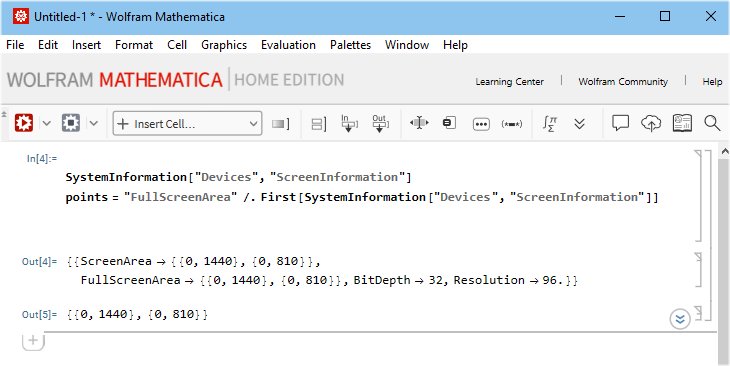Open the documentation book icon
The width and height of the screenshot is (730, 366).
coord(682,123)
